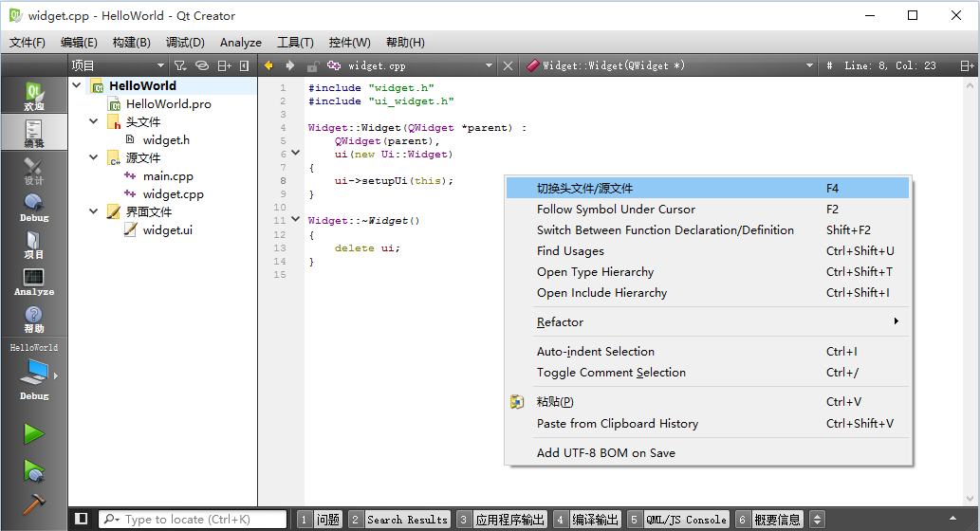Viewport: 980px width, 531px height.
Task: Split the editor view
Action: (x=967, y=65)
